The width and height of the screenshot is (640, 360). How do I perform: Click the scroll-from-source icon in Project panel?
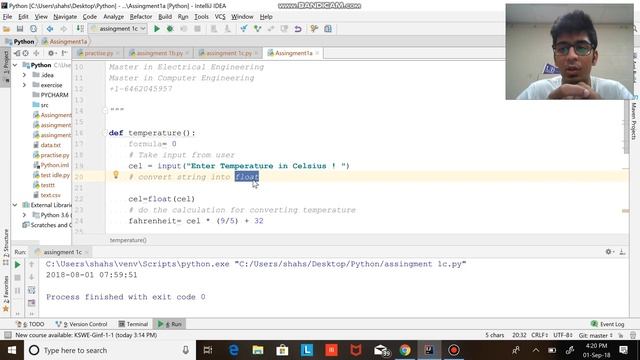(25, 53)
